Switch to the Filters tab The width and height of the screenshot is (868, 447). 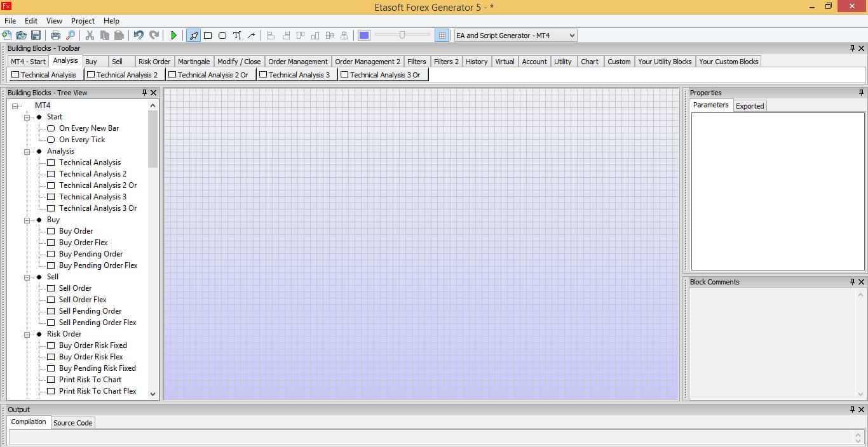click(x=417, y=62)
